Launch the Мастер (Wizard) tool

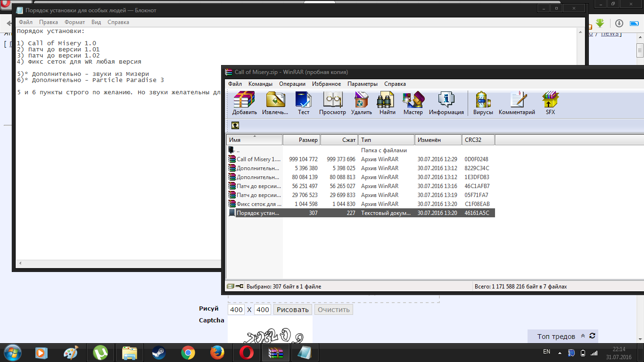(413, 103)
